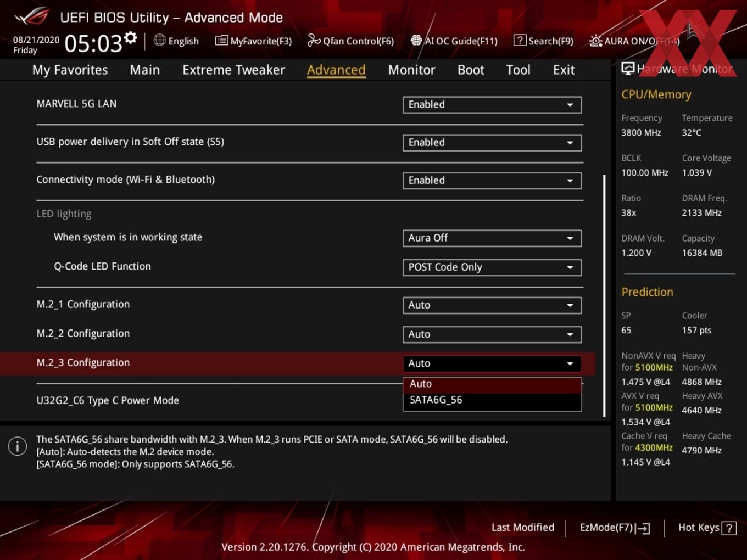Click the 4868 MHz Heavy Non-AVX value
Screen dimensions: 747x560
coord(701,382)
